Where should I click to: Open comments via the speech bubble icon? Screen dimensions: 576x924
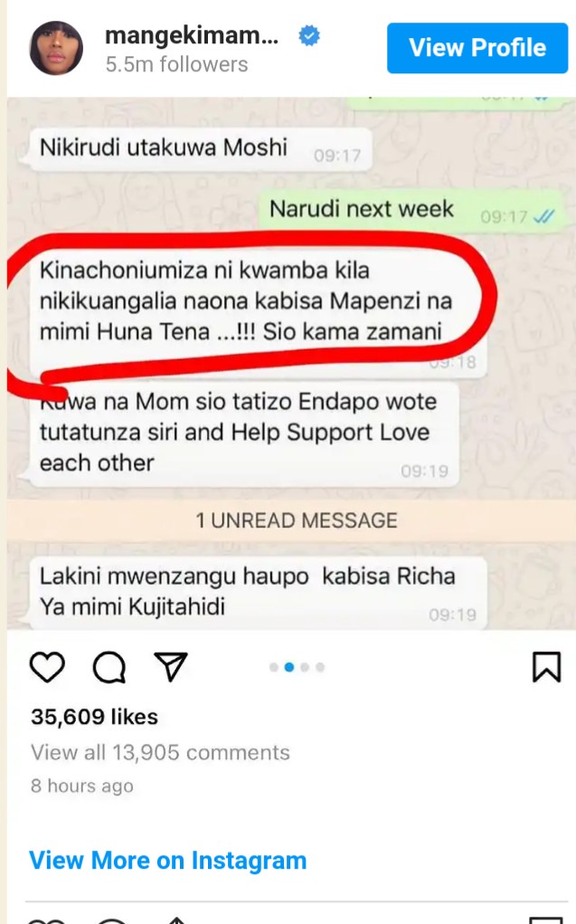coord(109,667)
